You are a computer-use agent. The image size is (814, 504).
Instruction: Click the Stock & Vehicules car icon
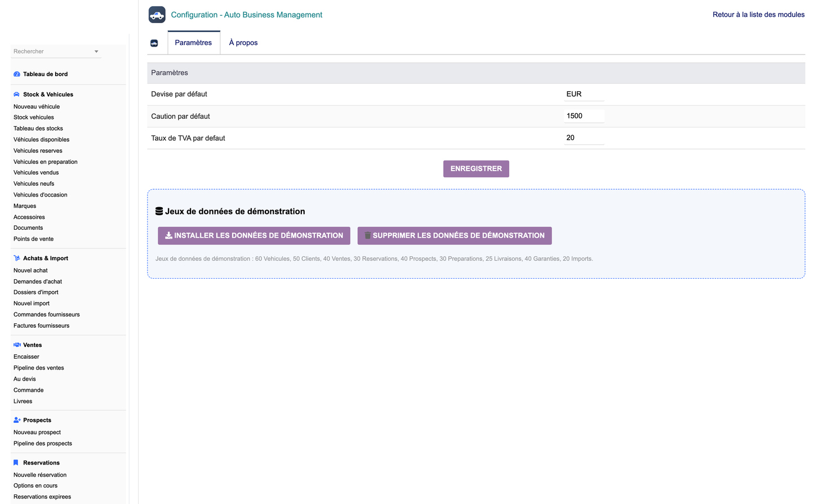coord(17,95)
